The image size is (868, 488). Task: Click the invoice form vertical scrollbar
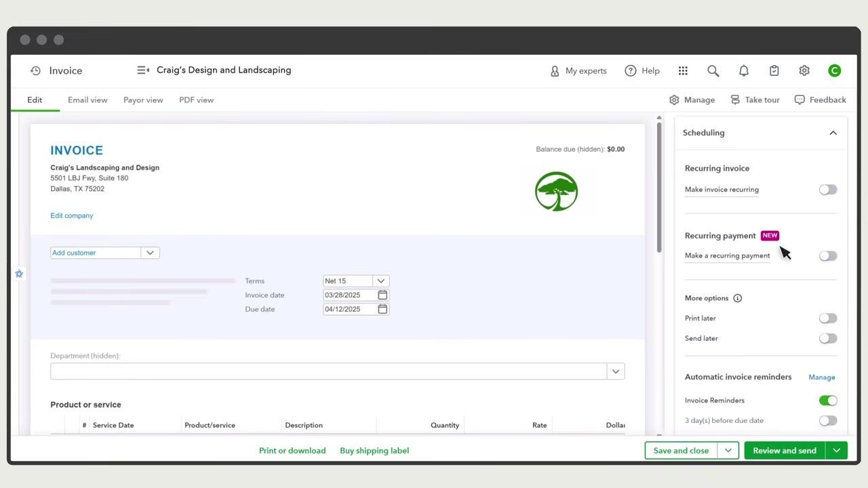click(x=659, y=186)
